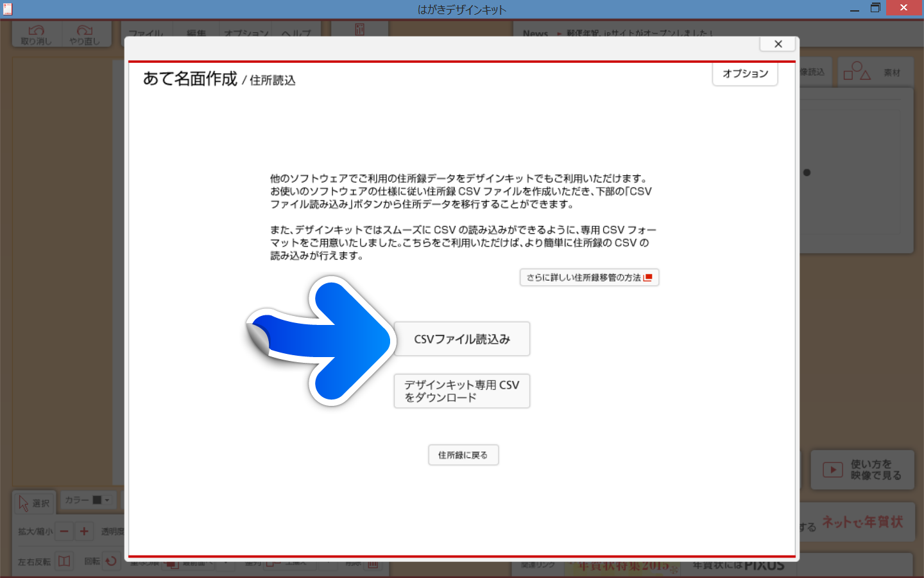Click the やり直し redo icon

85,35
